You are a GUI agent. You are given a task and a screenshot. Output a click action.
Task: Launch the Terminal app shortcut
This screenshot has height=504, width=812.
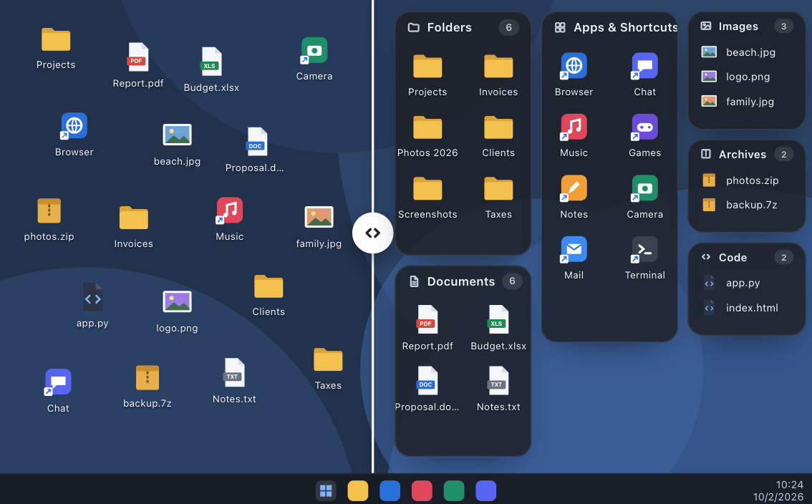tap(644, 258)
